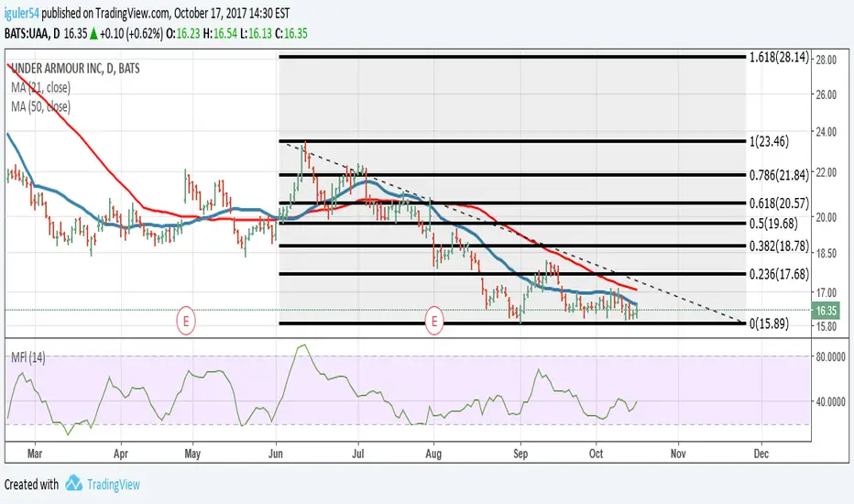Click the Oct label on time axis

596,454
